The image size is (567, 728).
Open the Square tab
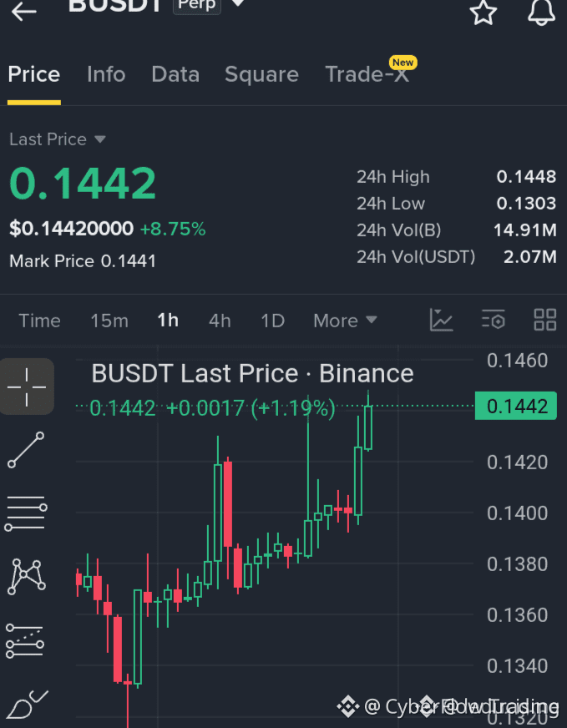[261, 74]
